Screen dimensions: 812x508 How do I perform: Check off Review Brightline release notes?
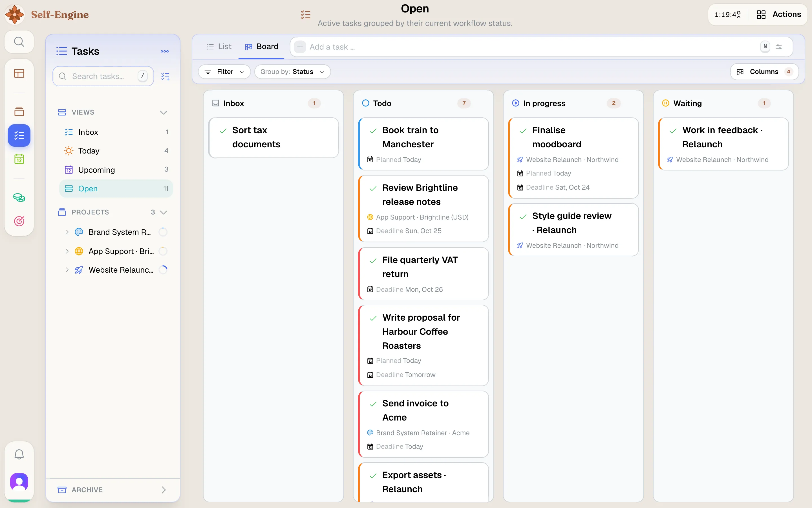pyautogui.click(x=373, y=188)
